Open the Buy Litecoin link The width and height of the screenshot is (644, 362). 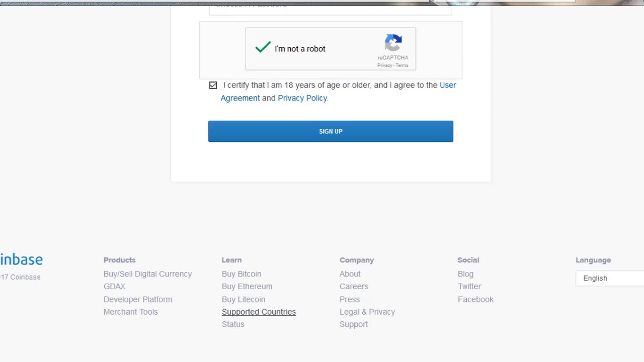tap(244, 299)
